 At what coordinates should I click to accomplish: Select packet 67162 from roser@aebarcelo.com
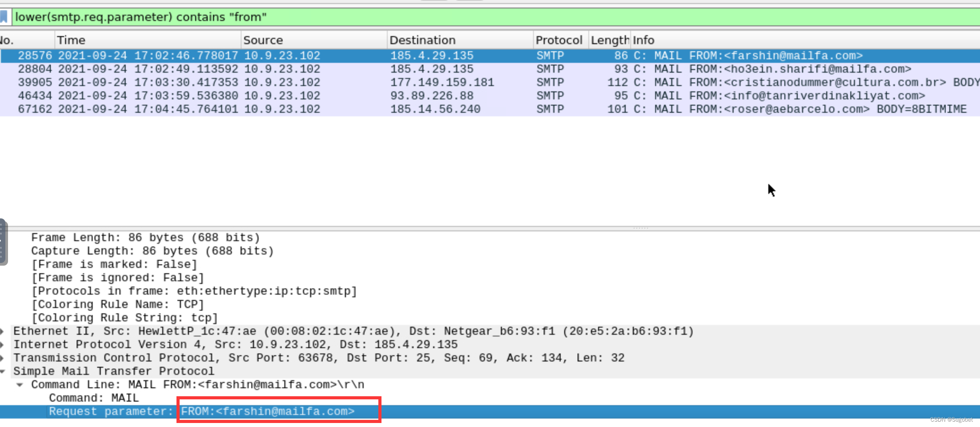pos(490,109)
